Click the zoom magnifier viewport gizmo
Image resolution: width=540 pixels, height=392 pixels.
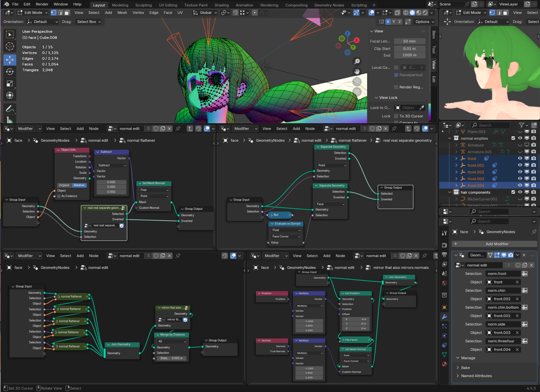(357, 62)
